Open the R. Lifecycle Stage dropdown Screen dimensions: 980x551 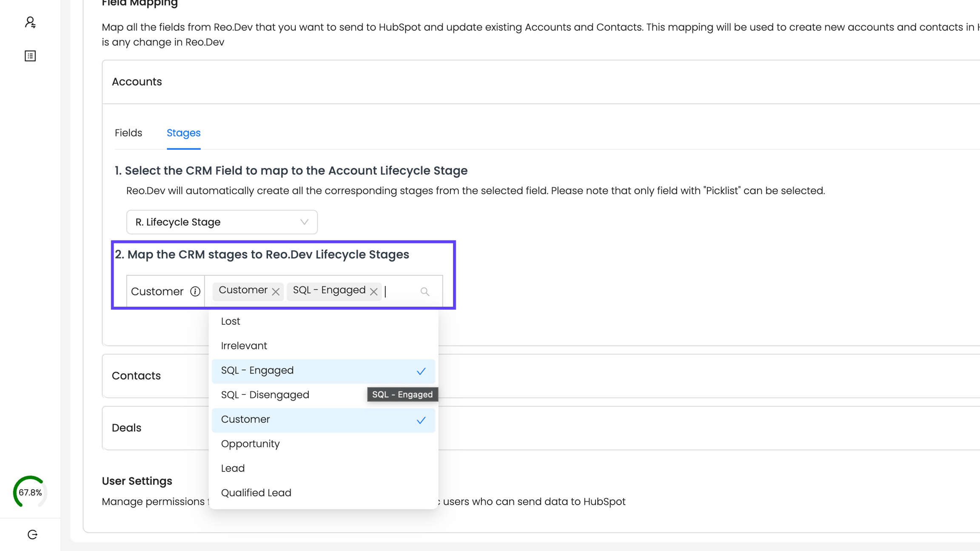click(x=222, y=222)
